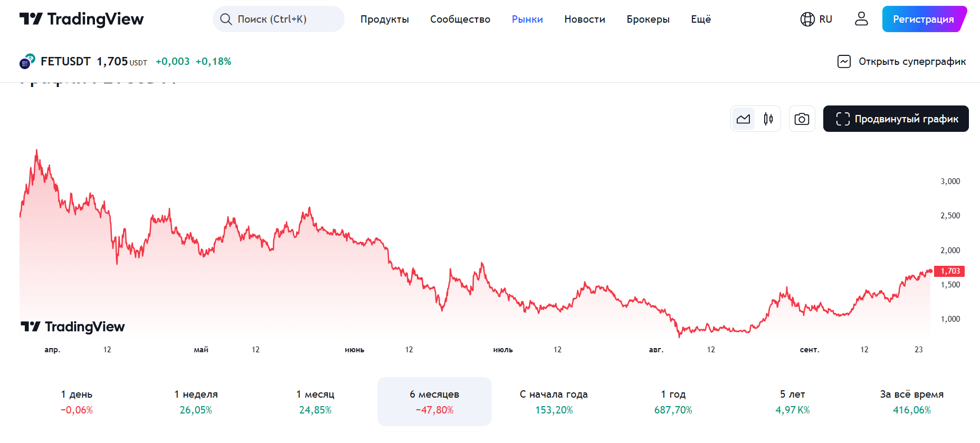Click the сент. date axis label
Viewport: 980px width, 443px height.
pyautogui.click(x=810, y=350)
